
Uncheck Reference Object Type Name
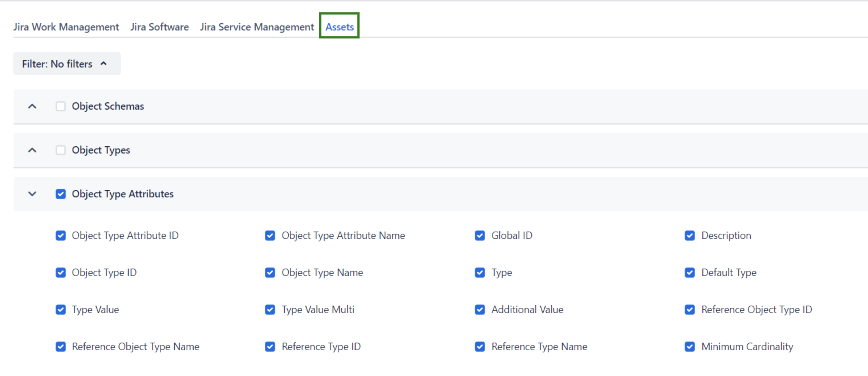[61, 346]
